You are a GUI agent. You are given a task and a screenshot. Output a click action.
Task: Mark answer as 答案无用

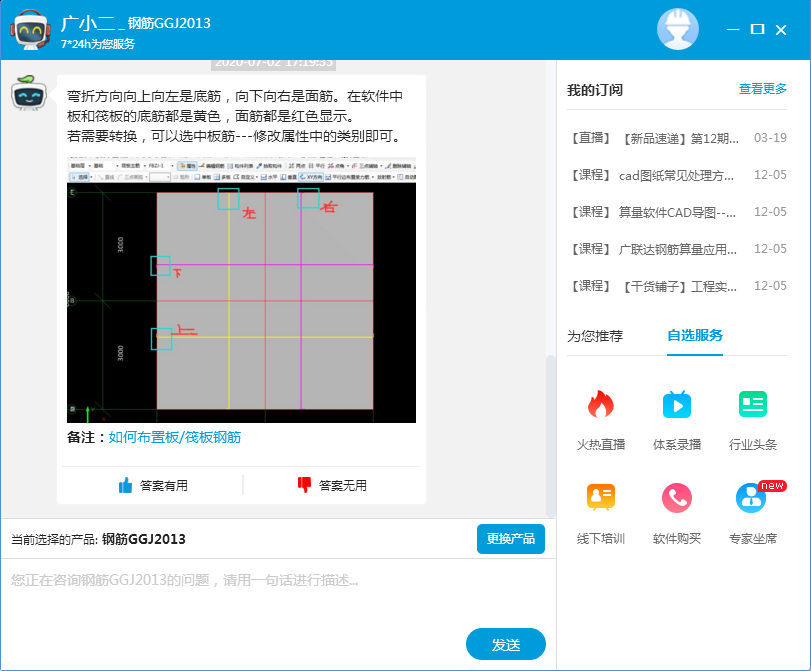(x=332, y=485)
